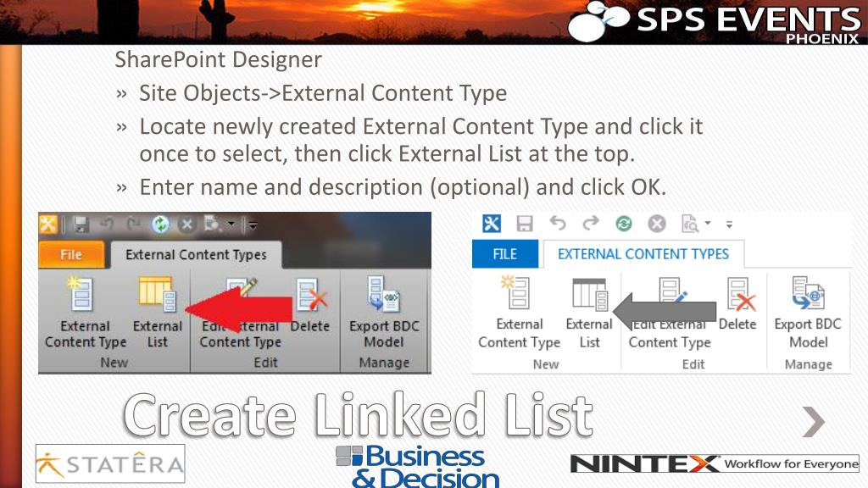Open the blue FILE tab
Screen dimensions: 868x488
pos(505,254)
